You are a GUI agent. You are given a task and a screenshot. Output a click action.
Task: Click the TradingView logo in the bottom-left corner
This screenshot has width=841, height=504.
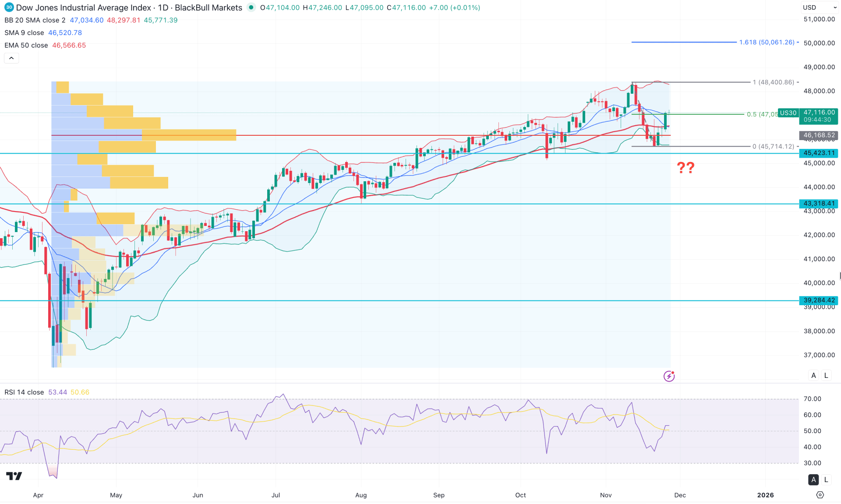click(14, 476)
